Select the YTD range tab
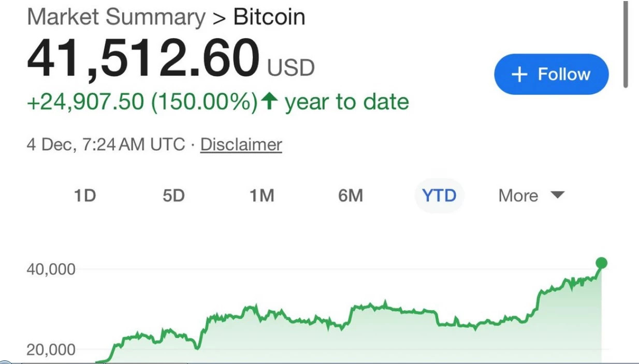The image size is (639, 364). pos(439,196)
